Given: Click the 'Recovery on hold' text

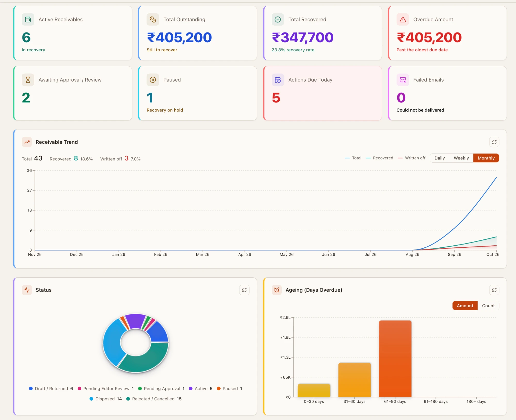Looking at the screenshot, I should pos(165,110).
